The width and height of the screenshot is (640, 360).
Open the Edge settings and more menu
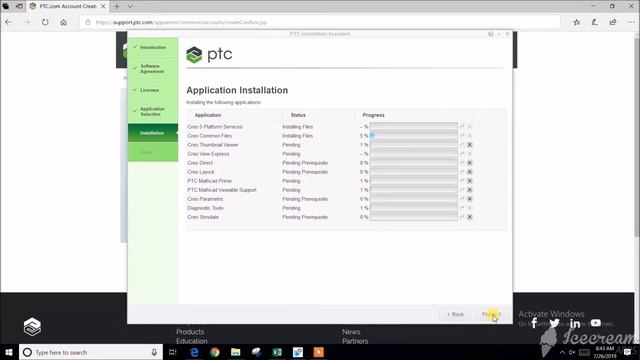[631, 22]
